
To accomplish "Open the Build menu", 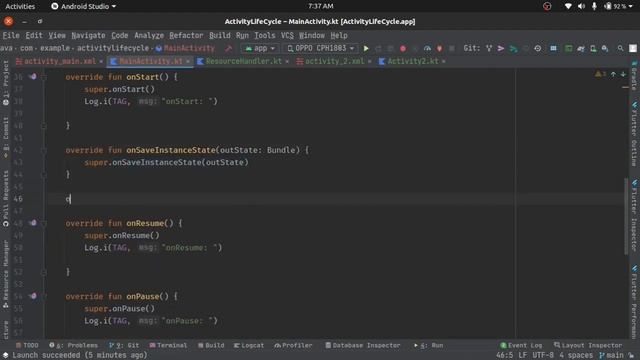I will [x=220, y=36].
